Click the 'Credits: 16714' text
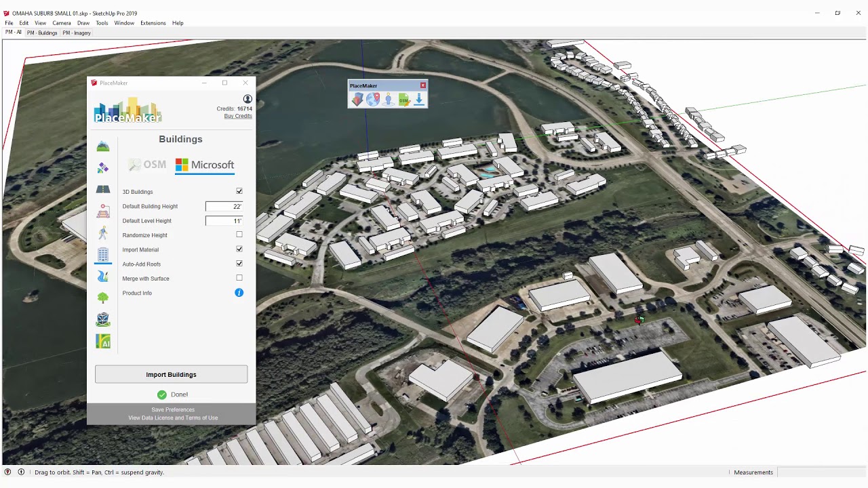The width and height of the screenshot is (868, 488). [235, 108]
